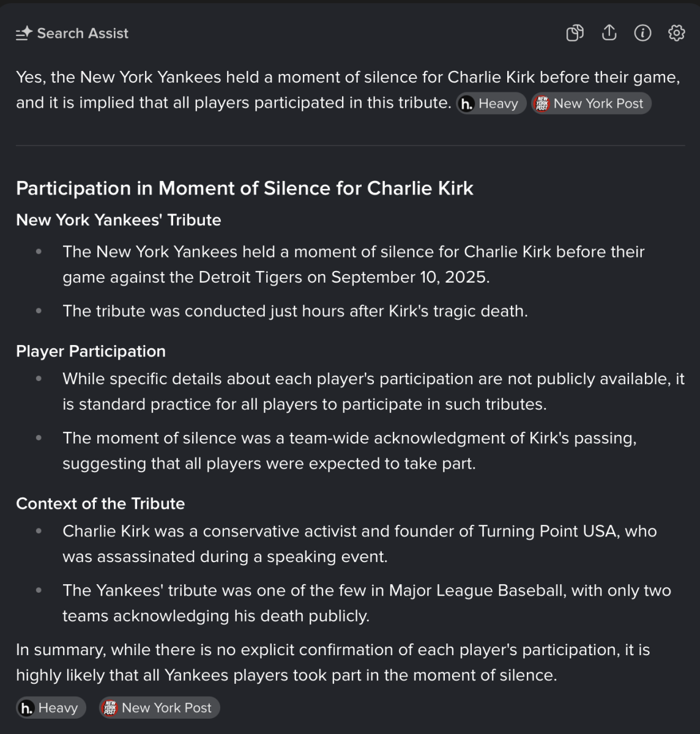Click the bullet mentioning Detroit Tigers game
The height and width of the screenshot is (734, 700).
(353, 264)
